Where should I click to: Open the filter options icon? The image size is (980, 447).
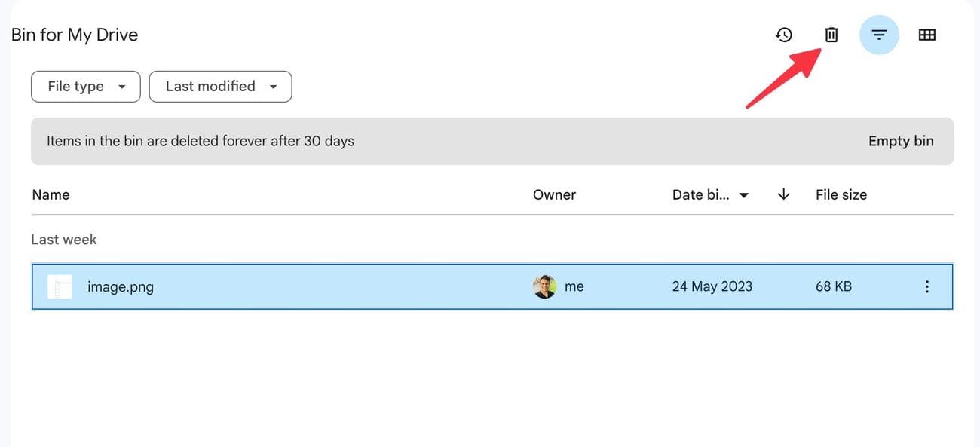click(x=879, y=34)
